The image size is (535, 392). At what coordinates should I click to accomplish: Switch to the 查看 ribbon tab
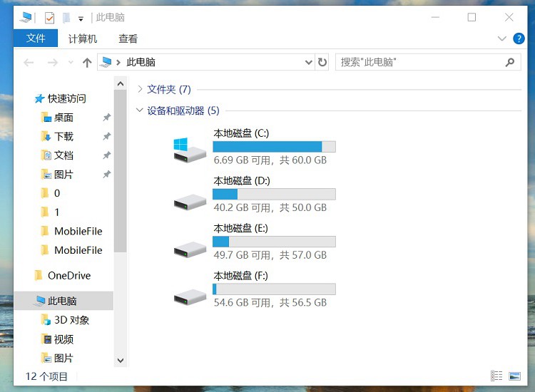tap(128, 38)
